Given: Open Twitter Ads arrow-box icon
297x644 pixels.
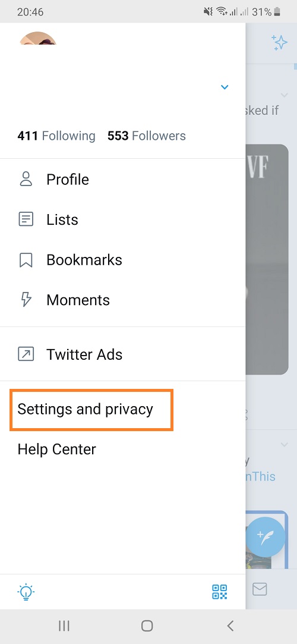Looking at the screenshot, I should click(x=26, y=354).
